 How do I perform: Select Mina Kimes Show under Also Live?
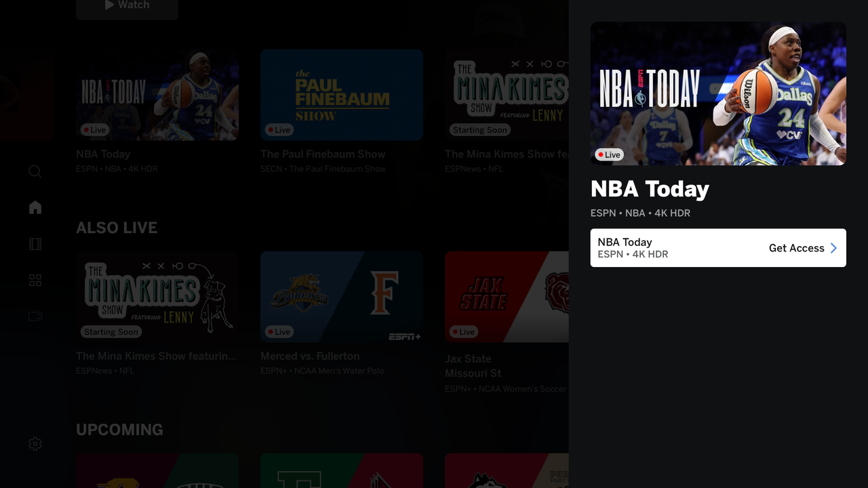[x=157, y=297]
